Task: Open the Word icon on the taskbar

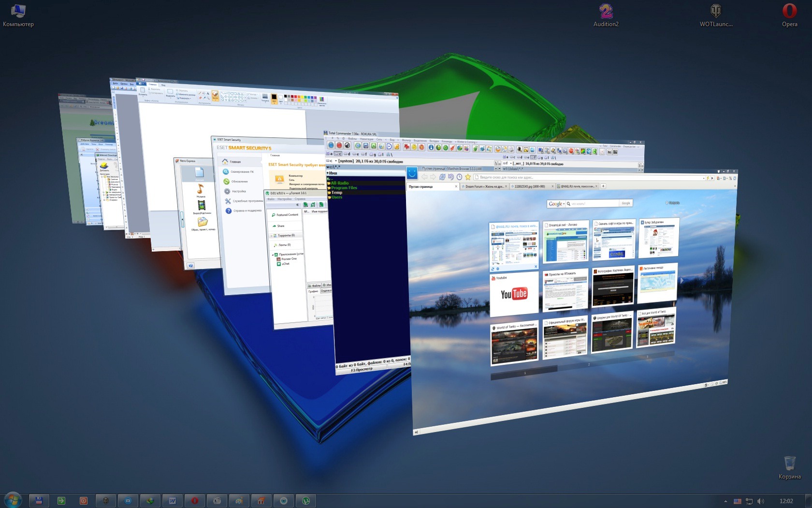Action: (173, 501)
